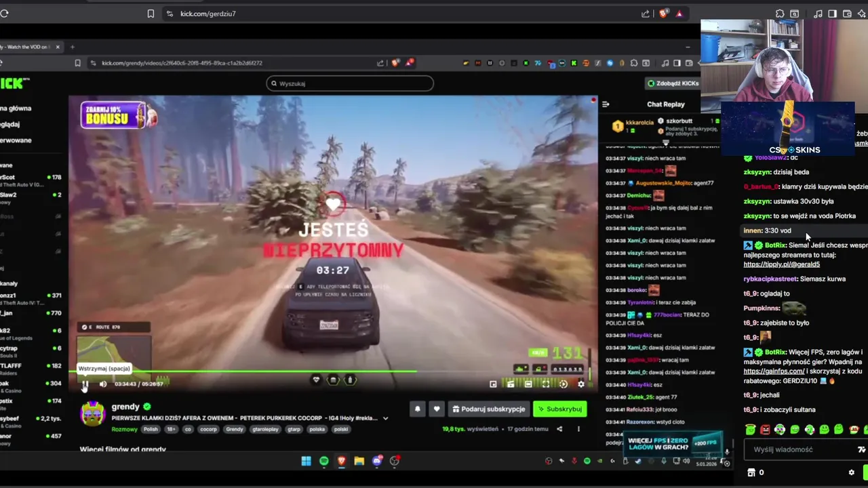This screenshot has height=488, width=868.
Task: Open extensions puzzle icon in outer browser toolbar
Action: (x=780, y=14)
